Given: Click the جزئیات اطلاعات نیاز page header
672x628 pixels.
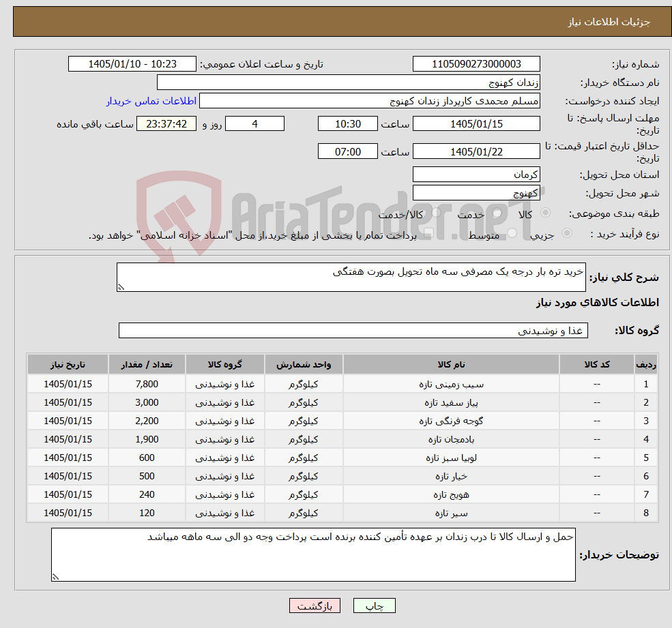Looking at the screenshot, I should click(609, 22).
